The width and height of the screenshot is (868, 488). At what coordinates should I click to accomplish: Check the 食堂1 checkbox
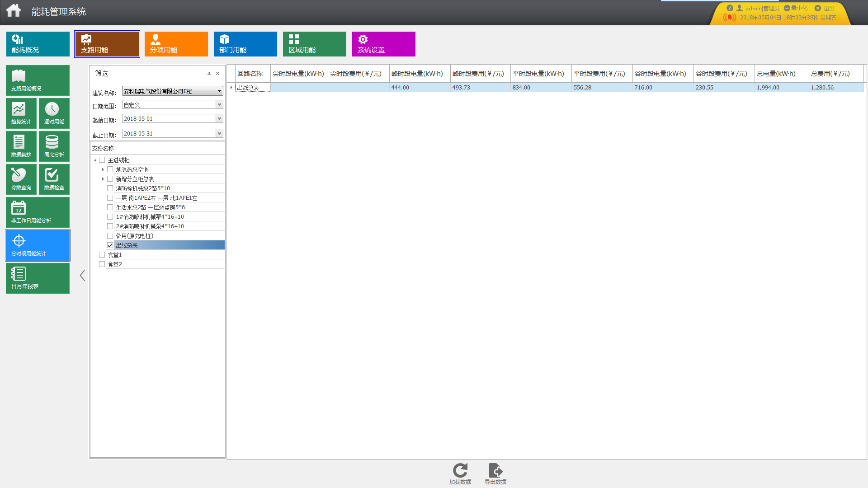click(102, 255)
